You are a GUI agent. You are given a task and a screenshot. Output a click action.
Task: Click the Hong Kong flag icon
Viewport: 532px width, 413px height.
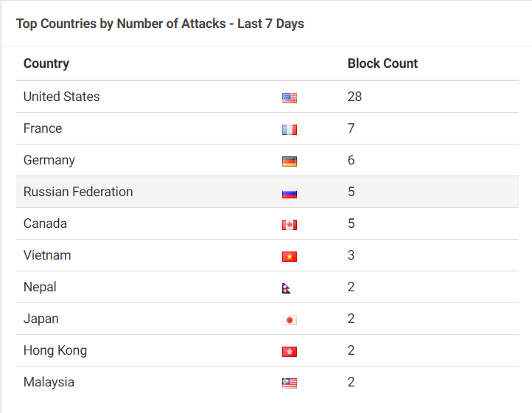click(290, 352)
